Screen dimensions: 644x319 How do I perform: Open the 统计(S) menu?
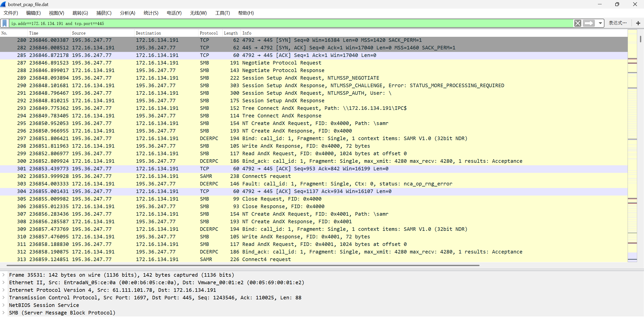point(151,13)
